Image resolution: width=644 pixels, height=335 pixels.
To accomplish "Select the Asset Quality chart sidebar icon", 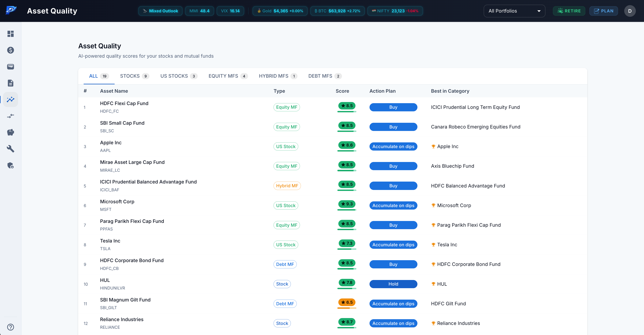I will tap(10, 99).
